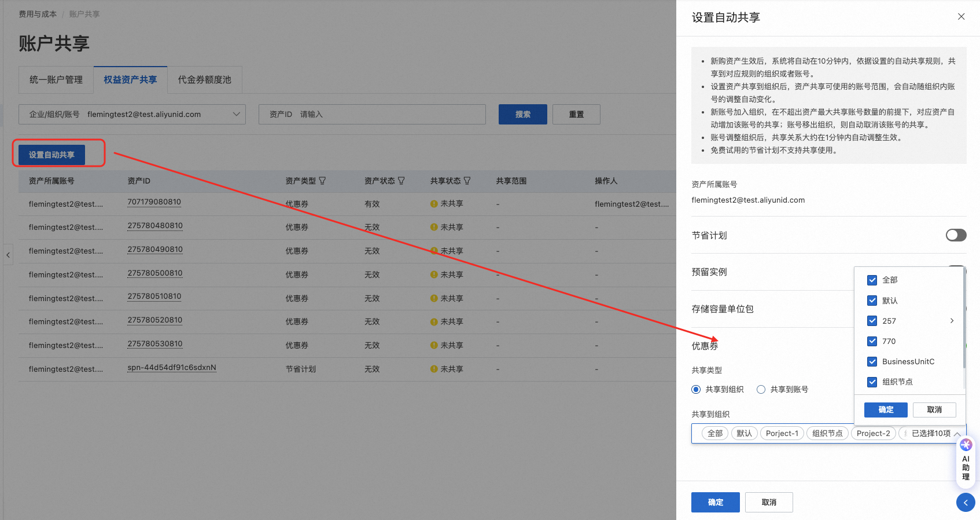Image resolution: width=980 pixels, height=520 pixels.
Task: Click the 预留实例 label in the drawer
Action: pos(709,272)
